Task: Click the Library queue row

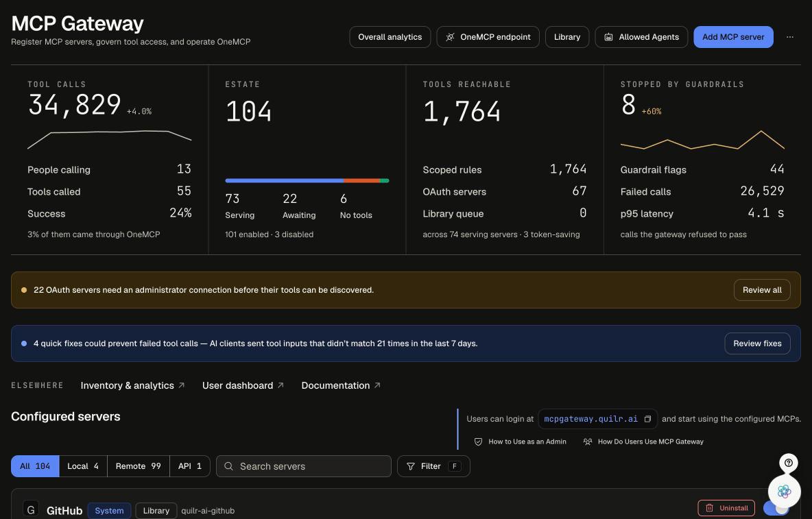Action: pos(504,213)
